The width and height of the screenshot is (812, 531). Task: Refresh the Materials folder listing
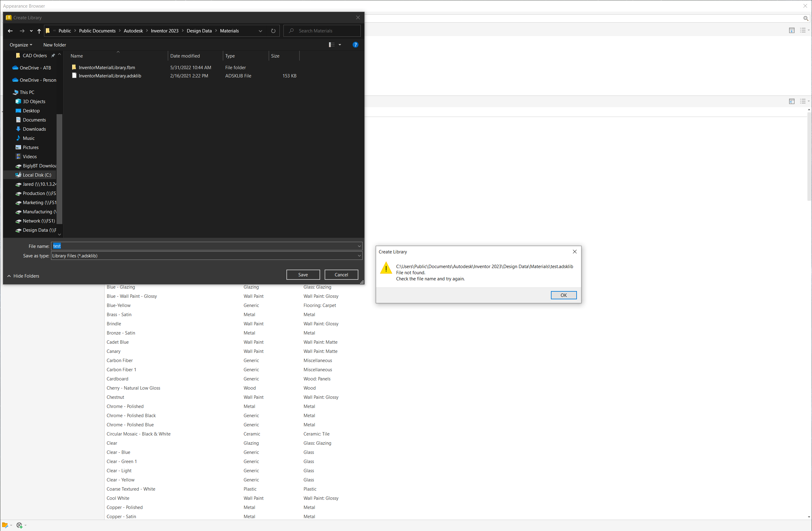(x=273, y=31)
